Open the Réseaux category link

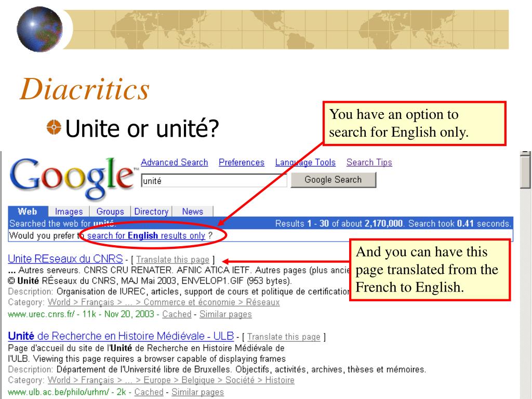(263, 302)
